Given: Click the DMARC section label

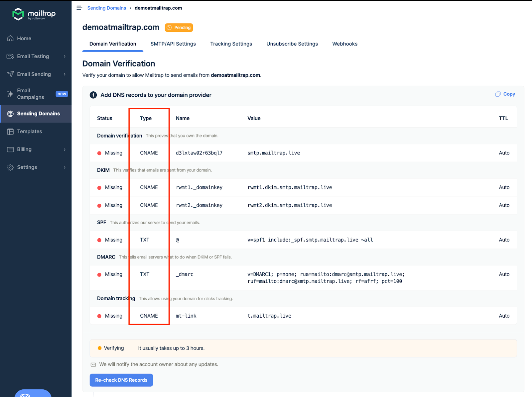Looking at the screenshot, I should click(106, 257).
